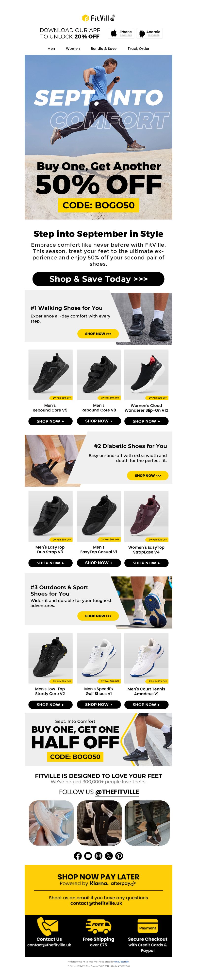
Task: Click the Facebook social icon
Action: click(x=78, y=856)
